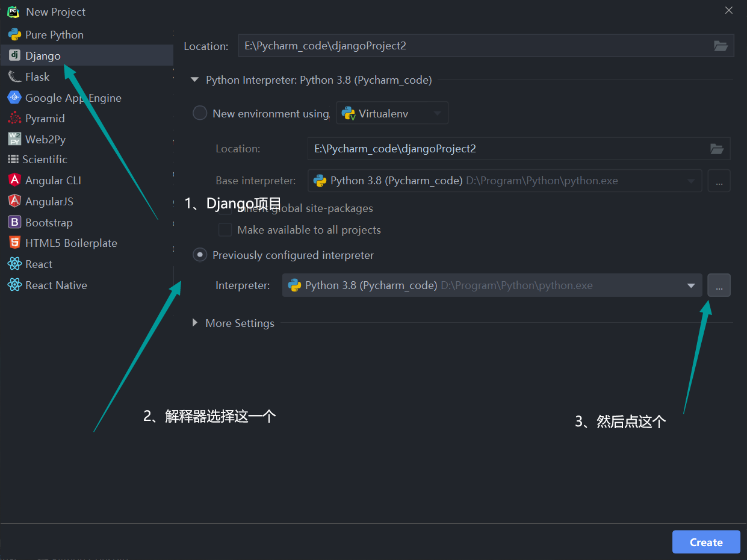
Task: Open the Interpreter dropdown arrow
Action: click(x=691, y=285)
